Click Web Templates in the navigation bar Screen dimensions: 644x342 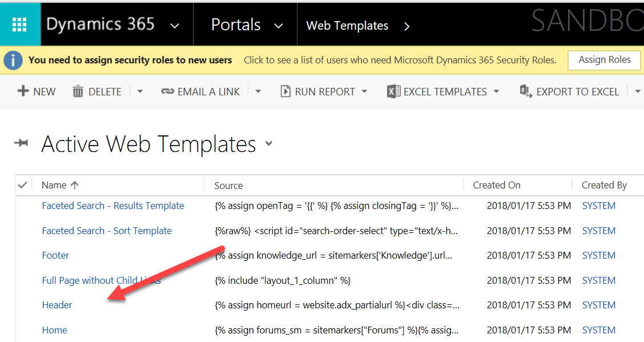347,26
